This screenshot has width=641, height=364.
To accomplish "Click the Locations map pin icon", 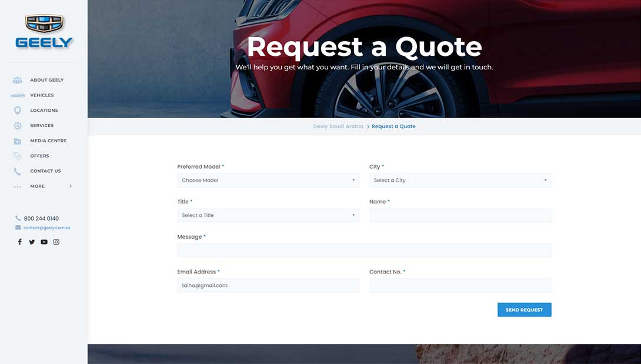I will pos(18,111).
